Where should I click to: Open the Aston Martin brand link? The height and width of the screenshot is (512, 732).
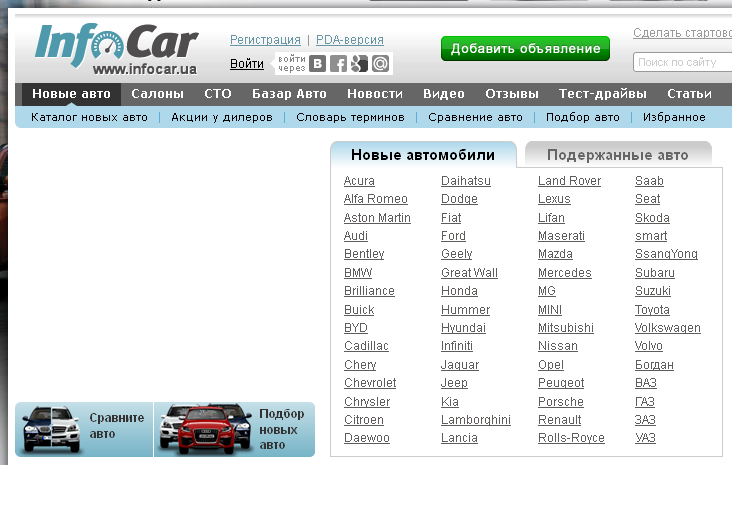tap(377, 218)
